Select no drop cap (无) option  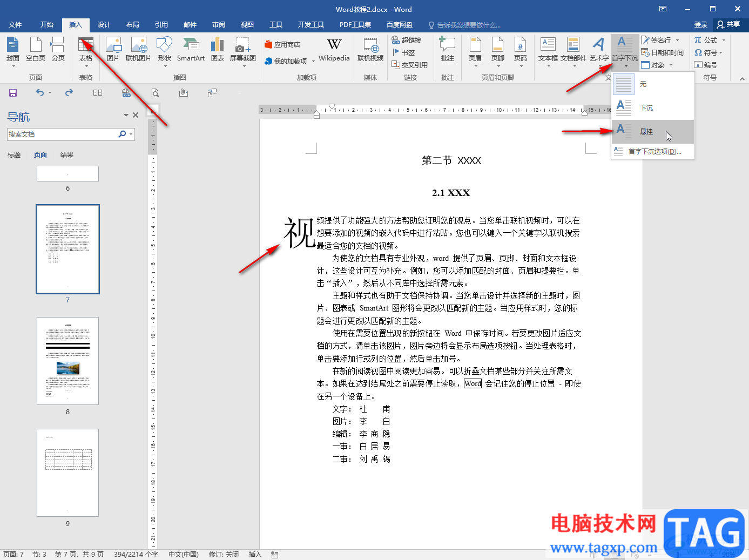click(x=653, y=84)
